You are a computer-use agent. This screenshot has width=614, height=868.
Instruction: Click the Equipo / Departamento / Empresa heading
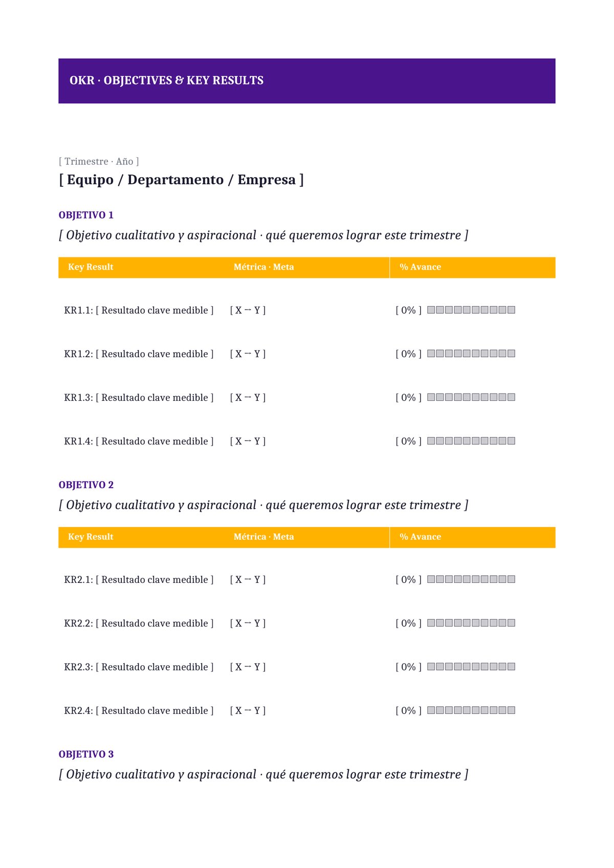[181, 180]
